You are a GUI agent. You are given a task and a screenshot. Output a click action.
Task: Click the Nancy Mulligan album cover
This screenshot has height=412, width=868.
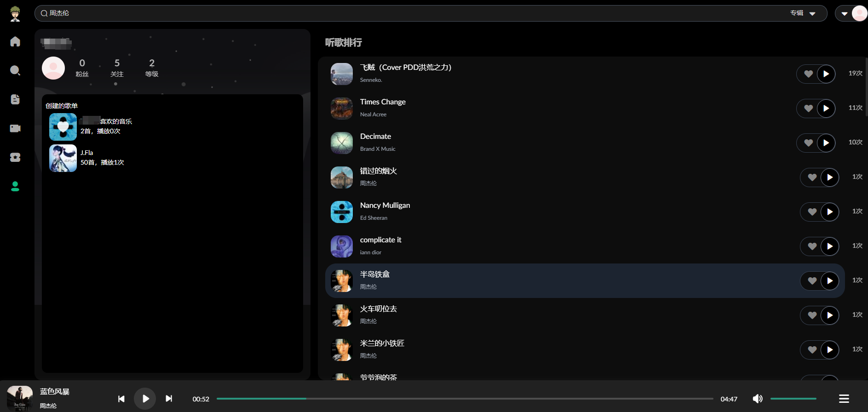coord(342,212)
